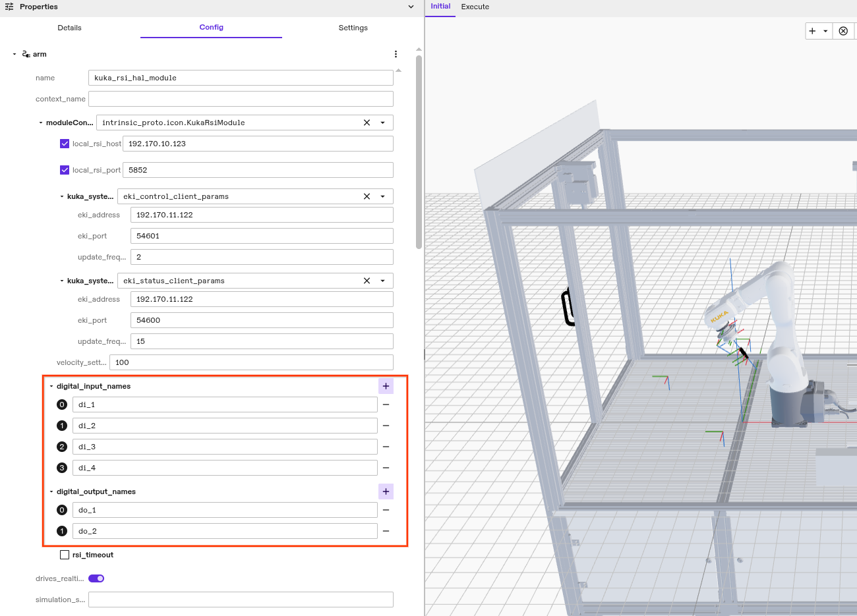Click the arm robot icon in Config tree
Screen dimensions: 857x616
pyautogui.click(x=25, y=54)
